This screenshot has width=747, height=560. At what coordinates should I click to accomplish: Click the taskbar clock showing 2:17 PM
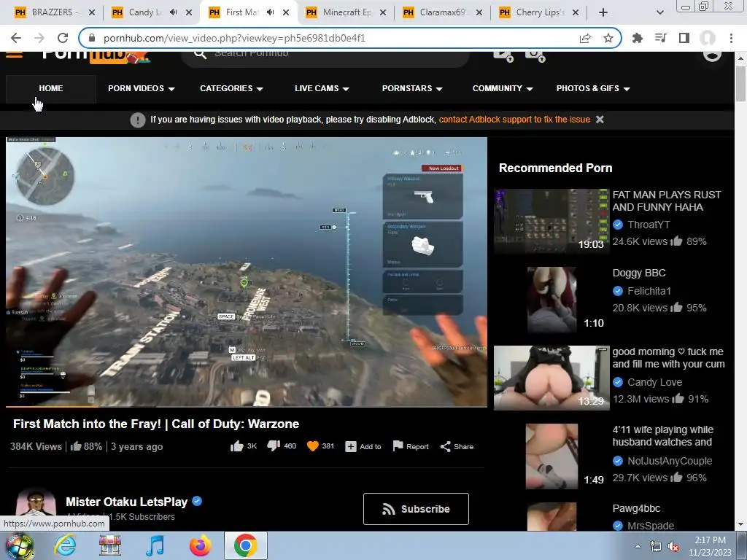[710, 546]
